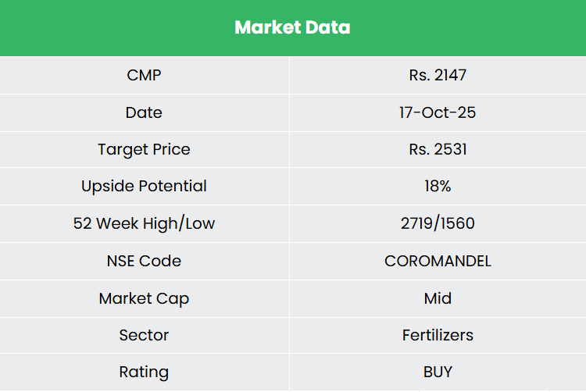Click the Market Data header title
The image size is (586, 392).
(292, 28)
